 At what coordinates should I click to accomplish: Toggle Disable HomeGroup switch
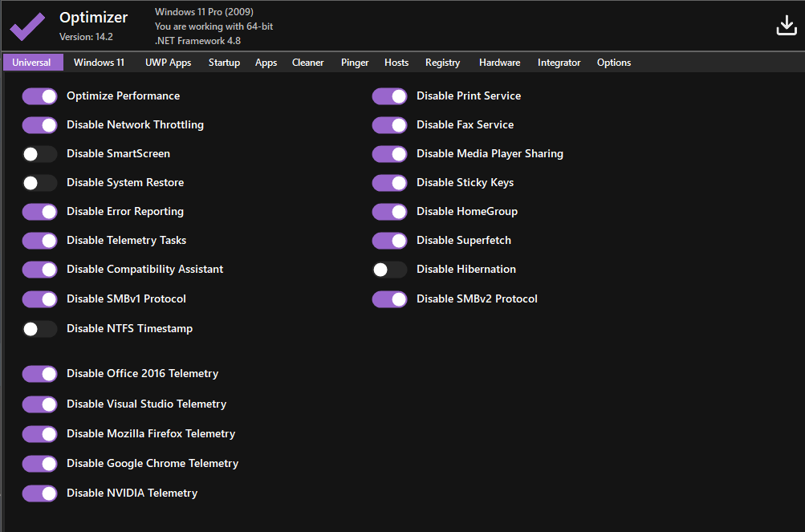(390, 212)
